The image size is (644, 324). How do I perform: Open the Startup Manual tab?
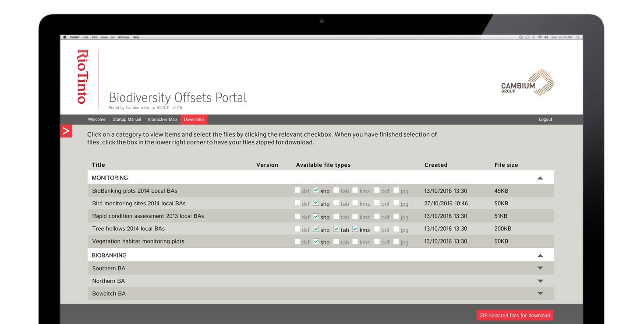coord(127,120)
